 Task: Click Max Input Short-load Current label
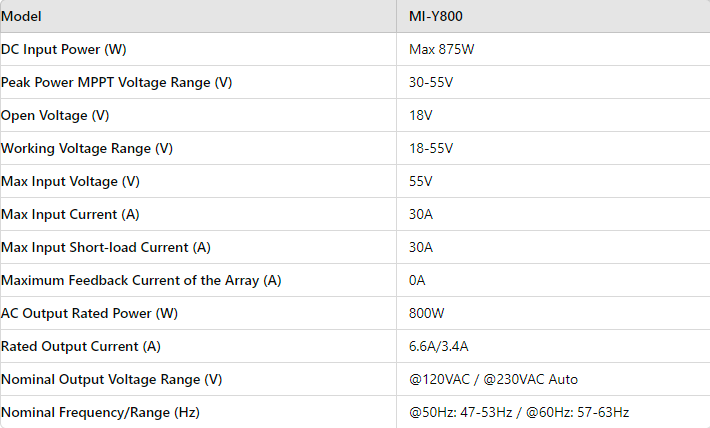(106, 248)
